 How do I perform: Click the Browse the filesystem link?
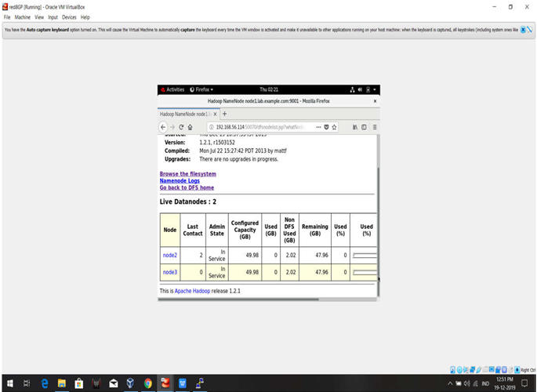(187, 174)
